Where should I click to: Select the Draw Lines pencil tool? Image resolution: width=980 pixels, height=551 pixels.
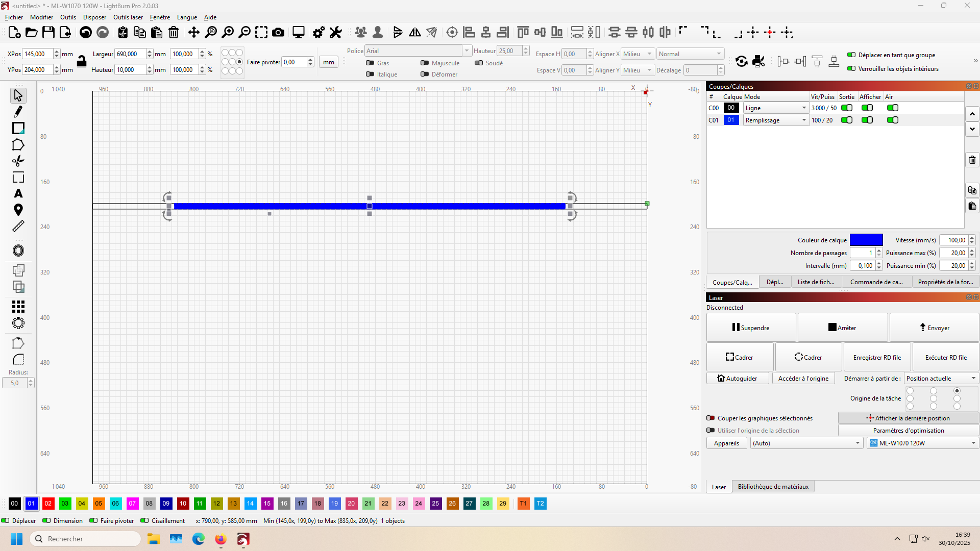[18, 112]
